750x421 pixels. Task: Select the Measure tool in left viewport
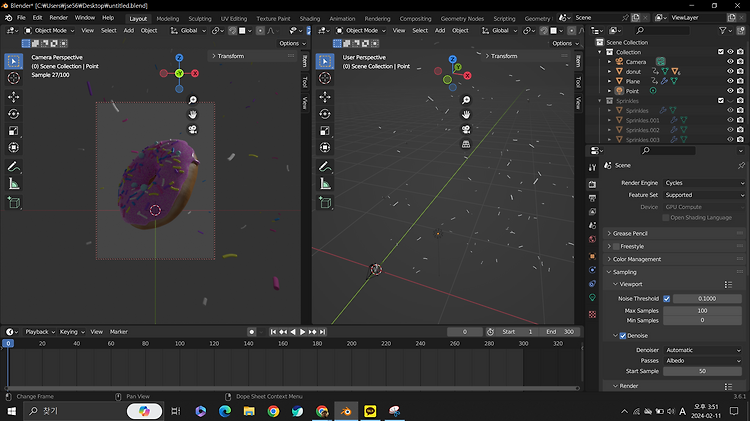point(13,184)
